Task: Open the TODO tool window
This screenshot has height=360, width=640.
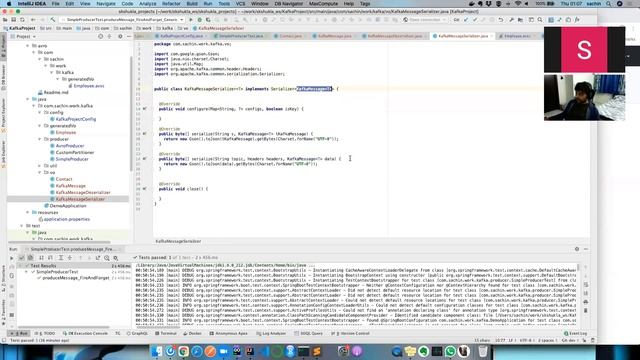Action: [46, 333]
